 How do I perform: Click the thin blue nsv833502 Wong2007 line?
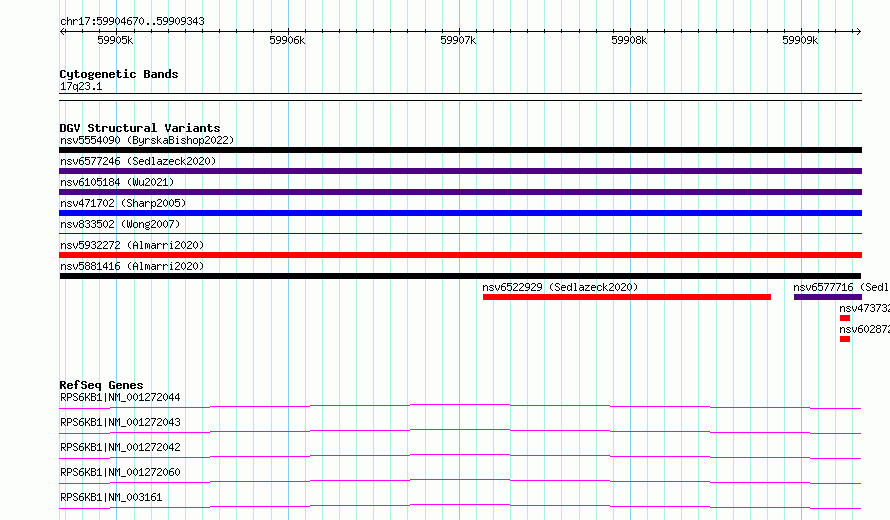point(460,233)
